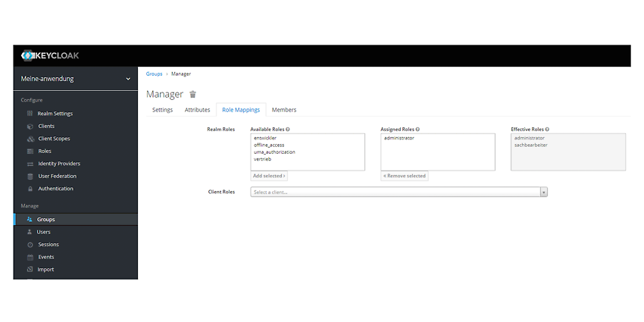Screen dimensions: 644x322
Task: Click the Users person icon
Action: (x=30, y=232)
